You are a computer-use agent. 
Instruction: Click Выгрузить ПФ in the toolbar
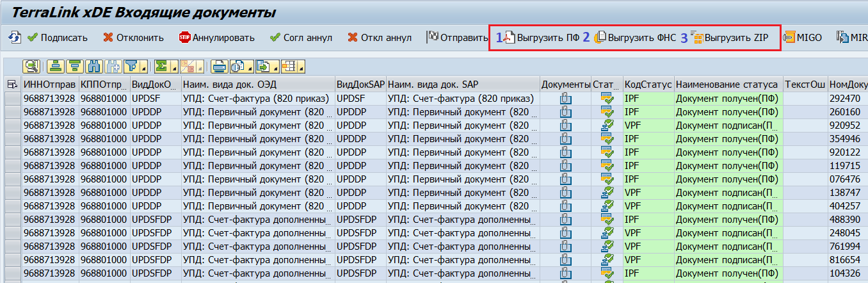tap(542, 38)
